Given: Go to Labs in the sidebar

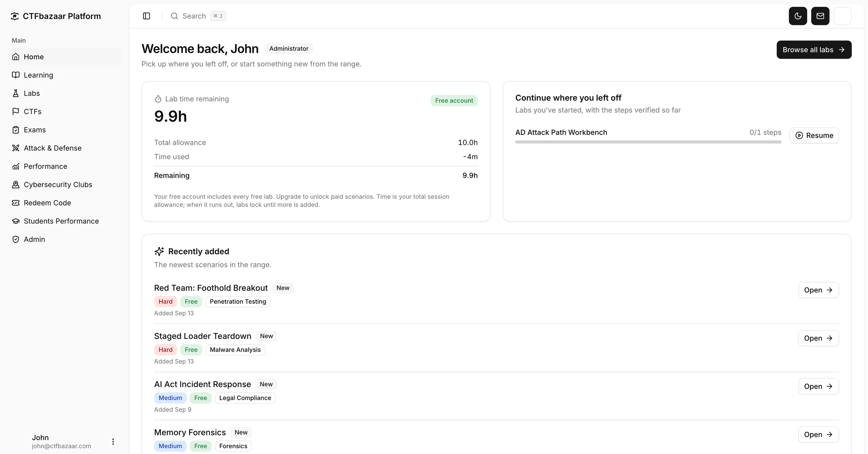Looking at the screenshot, I should pos(64,93).
